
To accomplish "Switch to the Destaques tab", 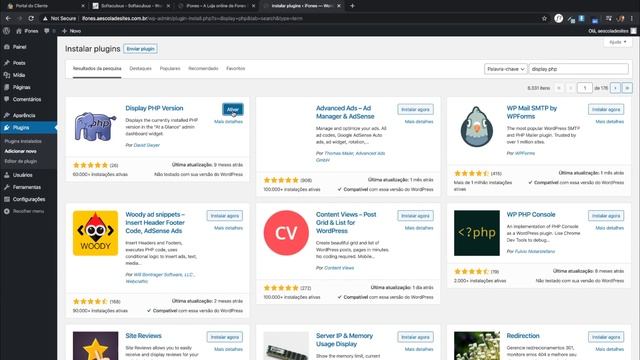I will click(x=140, y=69).
